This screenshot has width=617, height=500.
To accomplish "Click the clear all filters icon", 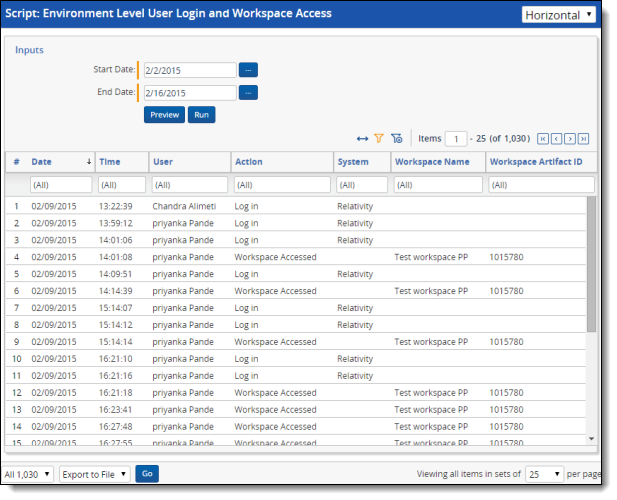I will pos(397,138).
